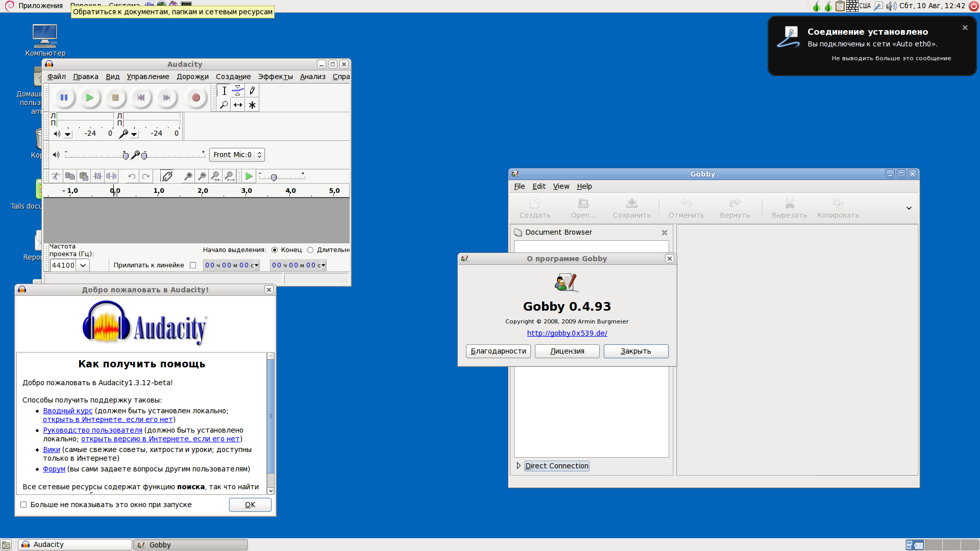
Task: Click the Cut scissors icon in Audacity
Action: pyautogui.click(x=56, y=176)
